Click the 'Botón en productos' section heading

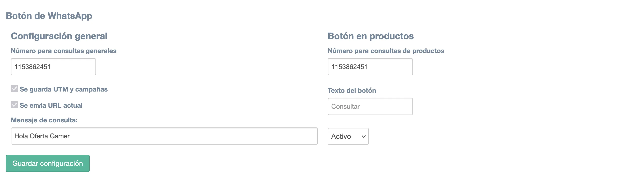click(370, 36)
